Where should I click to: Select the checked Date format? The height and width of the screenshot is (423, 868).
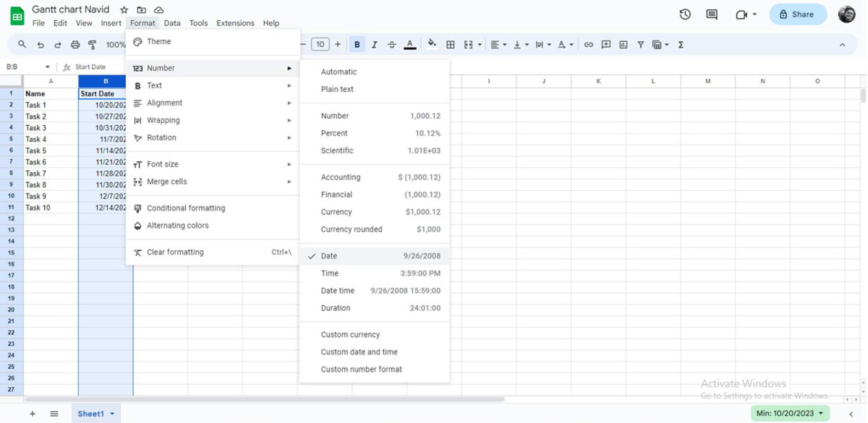pos(375,256)
